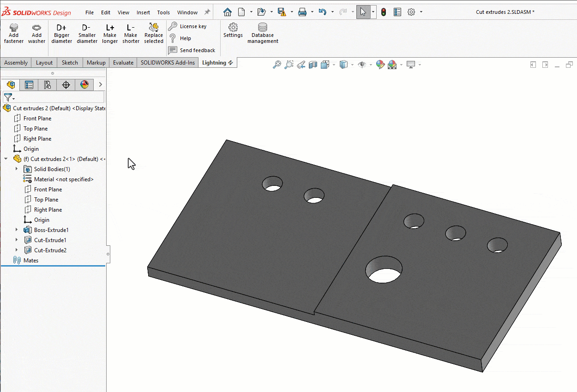This screenshot has width=577, height=392.
Task: Select the Mates folder in tree
Action: coord(26,260)
